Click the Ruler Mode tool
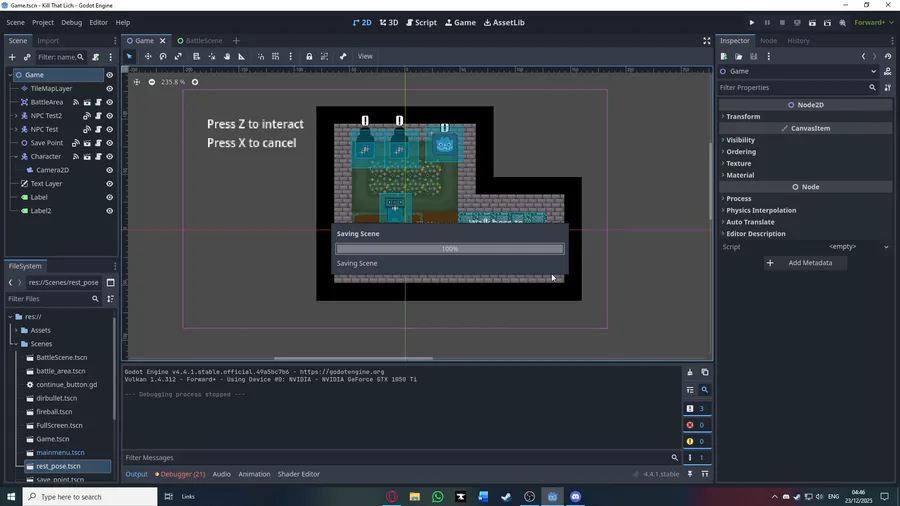The height and width of the screenshot is (506, 900). (x=242, y=56)
